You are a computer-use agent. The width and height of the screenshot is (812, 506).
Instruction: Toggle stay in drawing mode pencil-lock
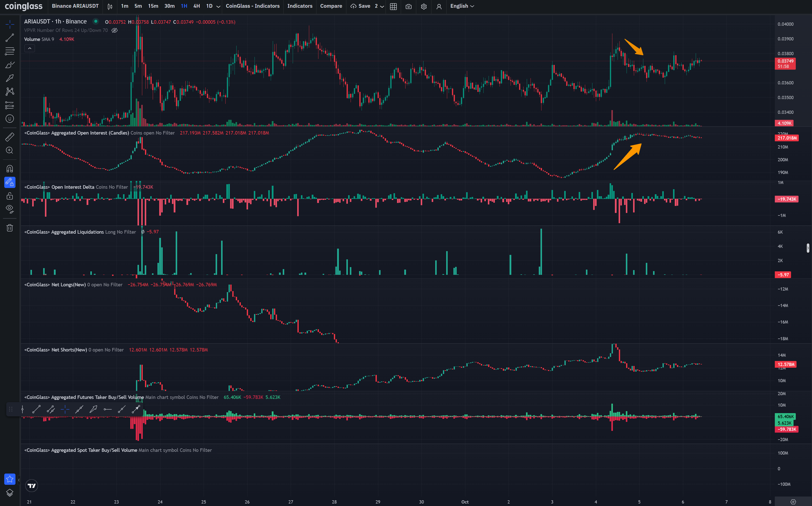(x=10, y=182)
